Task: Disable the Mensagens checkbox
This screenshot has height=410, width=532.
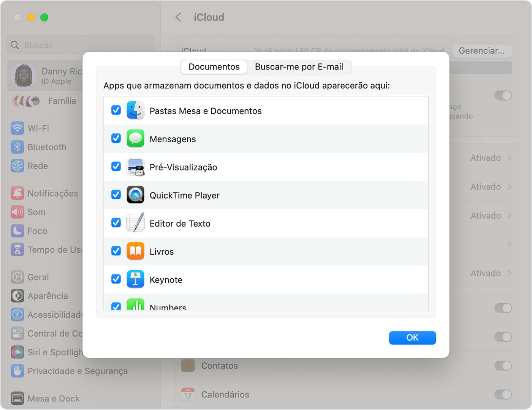Action: [x=116, y=138]
